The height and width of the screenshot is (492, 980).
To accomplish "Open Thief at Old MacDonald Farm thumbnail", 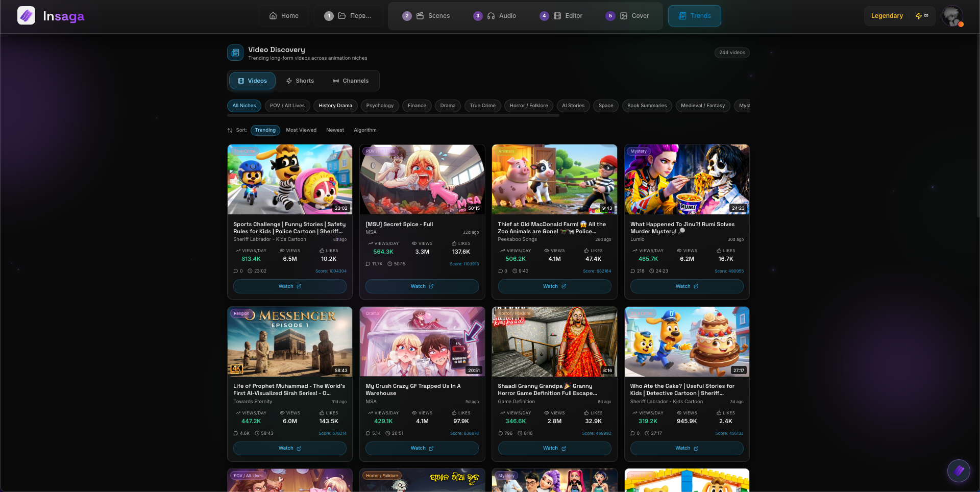I will point(554,179).
